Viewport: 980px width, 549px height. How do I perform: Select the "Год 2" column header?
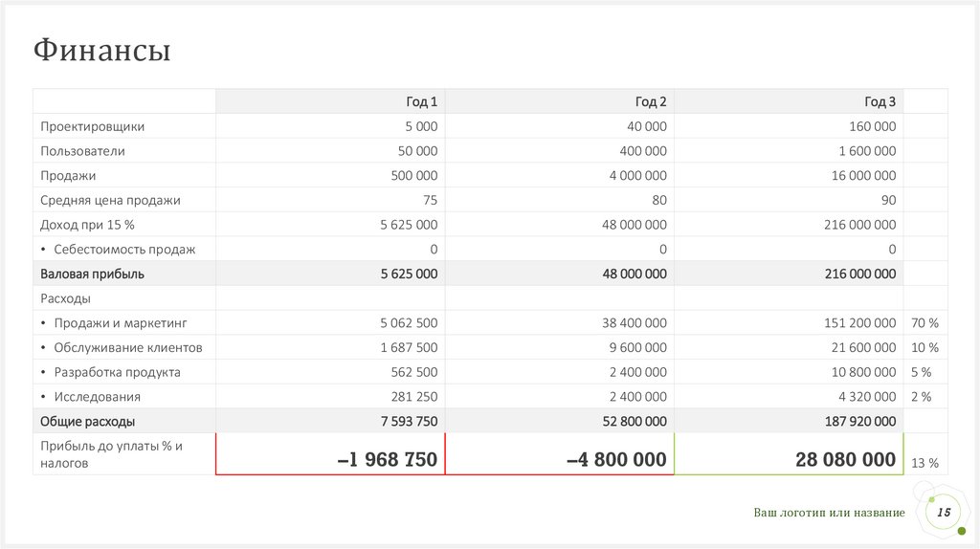click(x=651, y=101)
